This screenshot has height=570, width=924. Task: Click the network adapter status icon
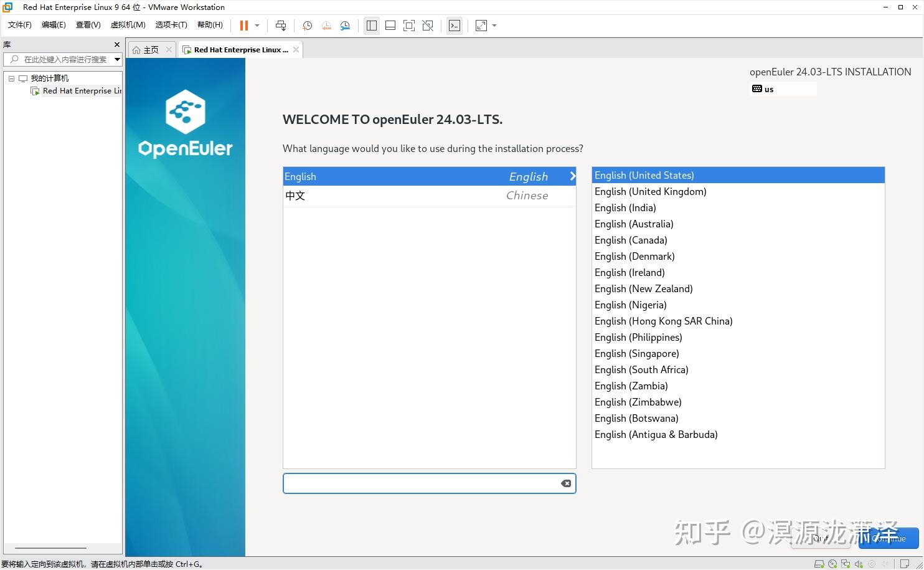point(846,564)
